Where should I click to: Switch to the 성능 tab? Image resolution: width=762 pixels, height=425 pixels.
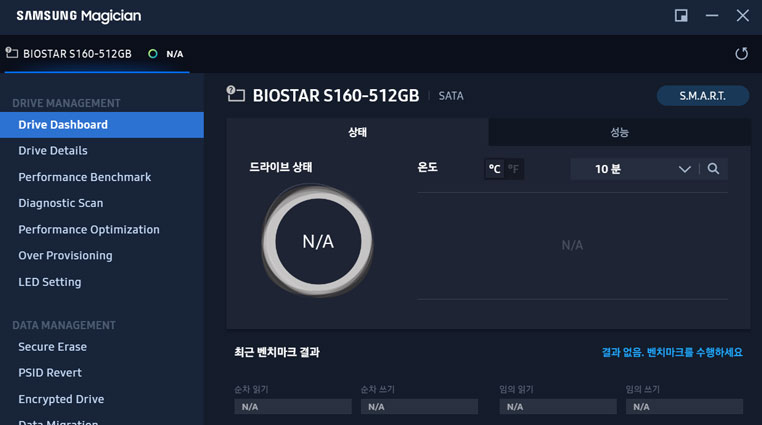pos(619,132)
